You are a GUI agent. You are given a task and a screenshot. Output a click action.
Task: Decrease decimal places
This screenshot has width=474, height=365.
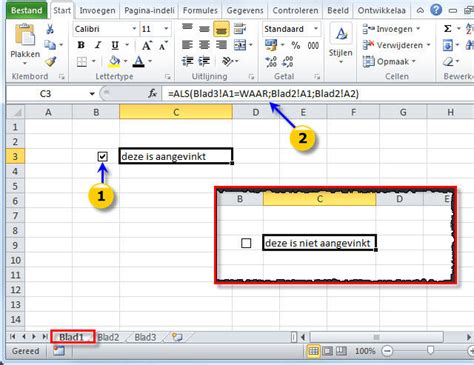(287, 62)
